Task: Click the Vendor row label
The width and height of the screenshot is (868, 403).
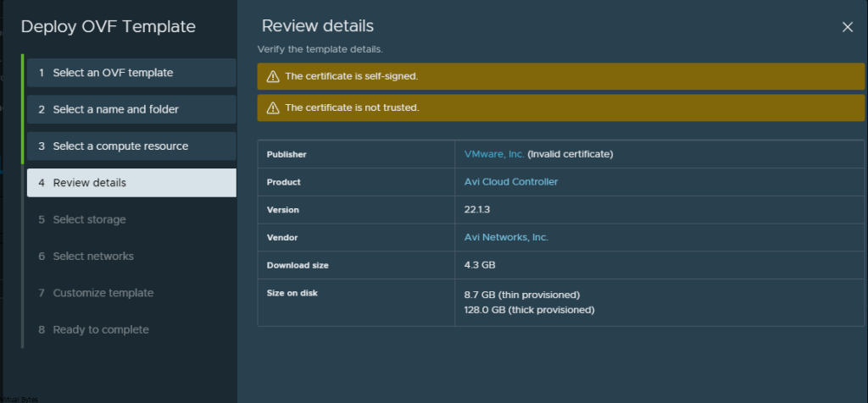Action: click(282, 237)
